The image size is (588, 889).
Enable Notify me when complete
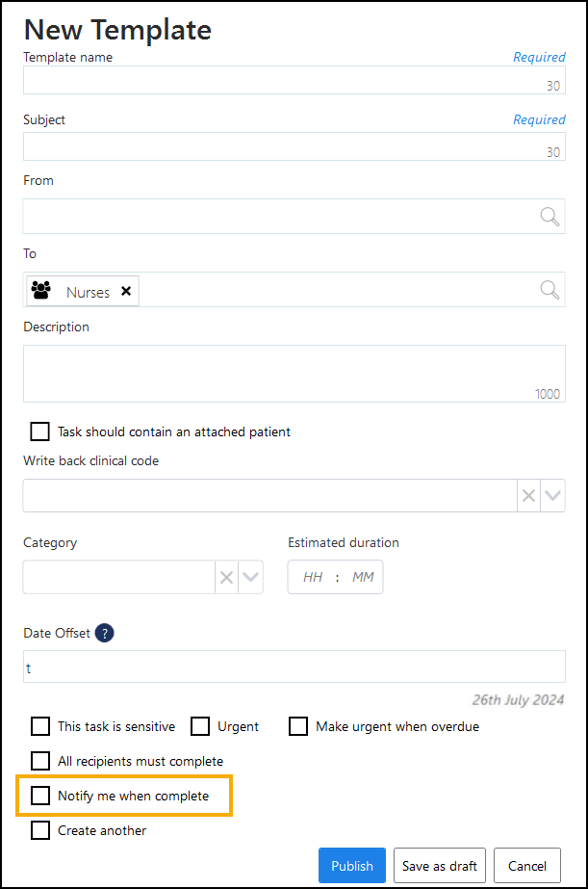tap(40, 796)
